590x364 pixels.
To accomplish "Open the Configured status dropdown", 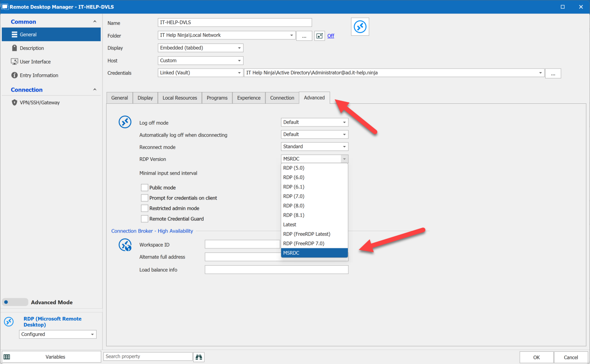I will [x=58, y=334].
